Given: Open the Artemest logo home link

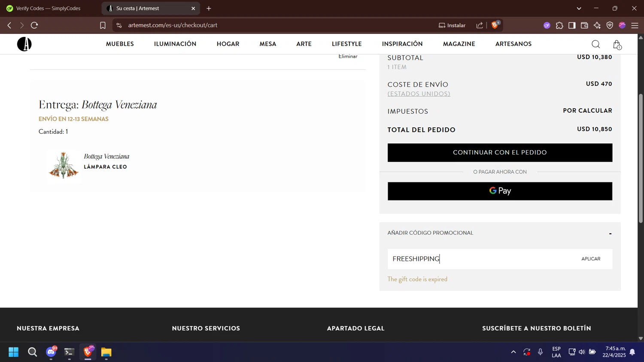Looking at the screenshot, I should pyautogui.click(x=24, y=44).
